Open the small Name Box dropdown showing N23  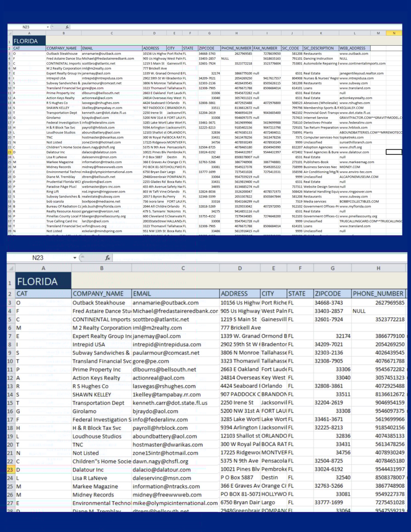pyautogui.click(x=48, y=27)
